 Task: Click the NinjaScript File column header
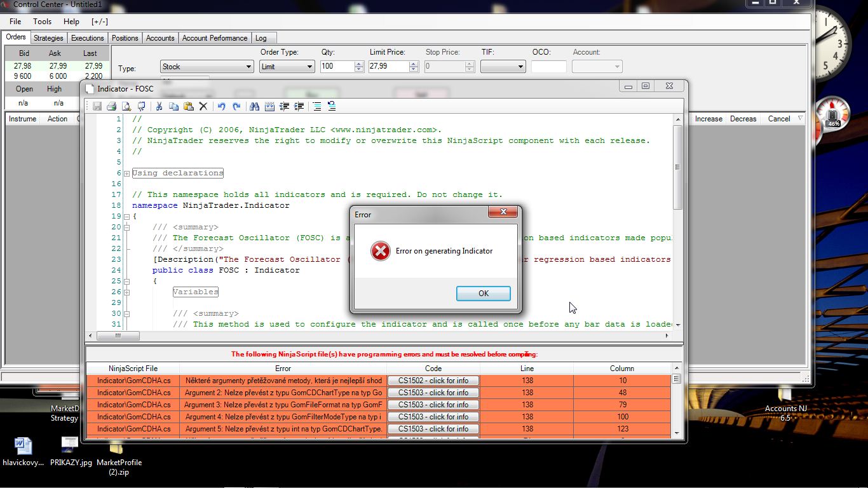133,369
